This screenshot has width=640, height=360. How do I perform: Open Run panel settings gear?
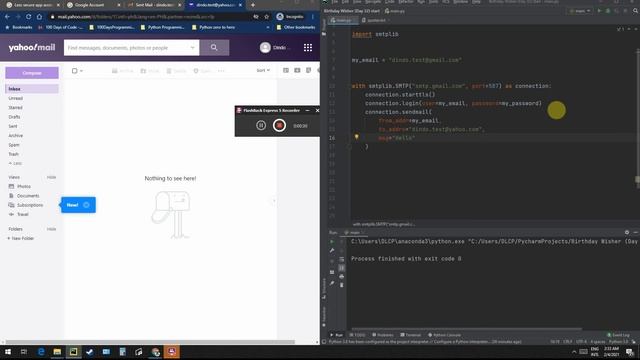tap(627, 232)
